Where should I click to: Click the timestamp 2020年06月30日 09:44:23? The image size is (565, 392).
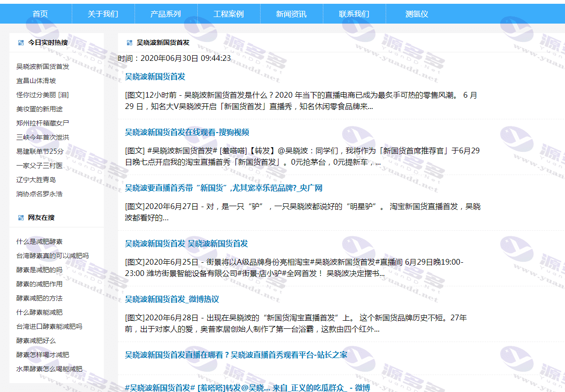click(x=186, y=58)
